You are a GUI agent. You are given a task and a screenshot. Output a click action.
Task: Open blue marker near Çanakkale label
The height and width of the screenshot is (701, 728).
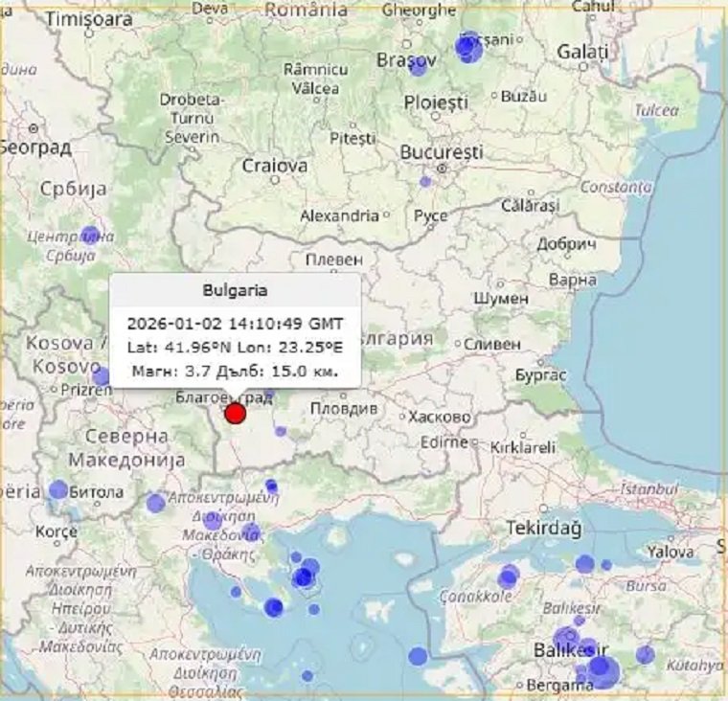tap(508, 577)
